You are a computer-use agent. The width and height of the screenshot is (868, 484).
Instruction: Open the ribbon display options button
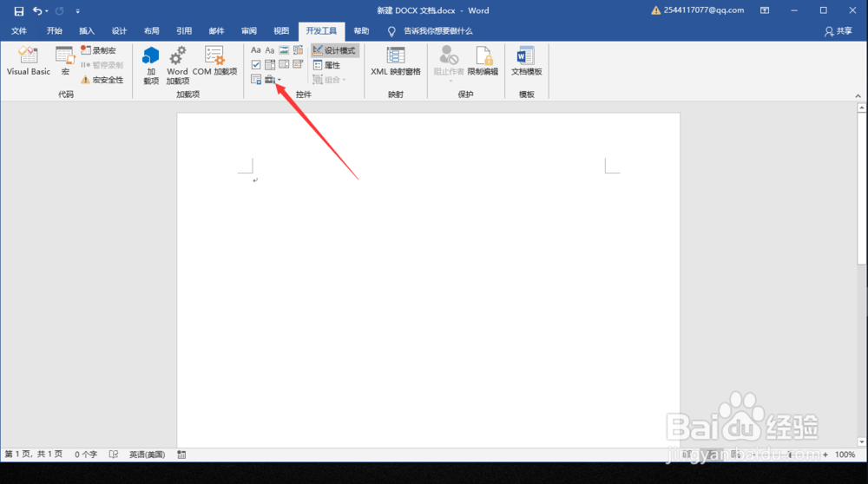coord(765,10)
